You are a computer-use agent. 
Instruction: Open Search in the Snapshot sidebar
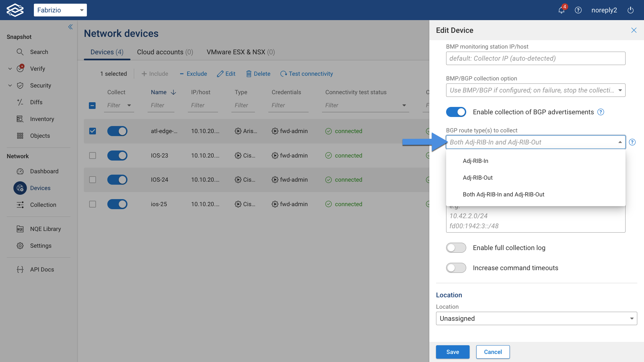[x=39, y=52]
